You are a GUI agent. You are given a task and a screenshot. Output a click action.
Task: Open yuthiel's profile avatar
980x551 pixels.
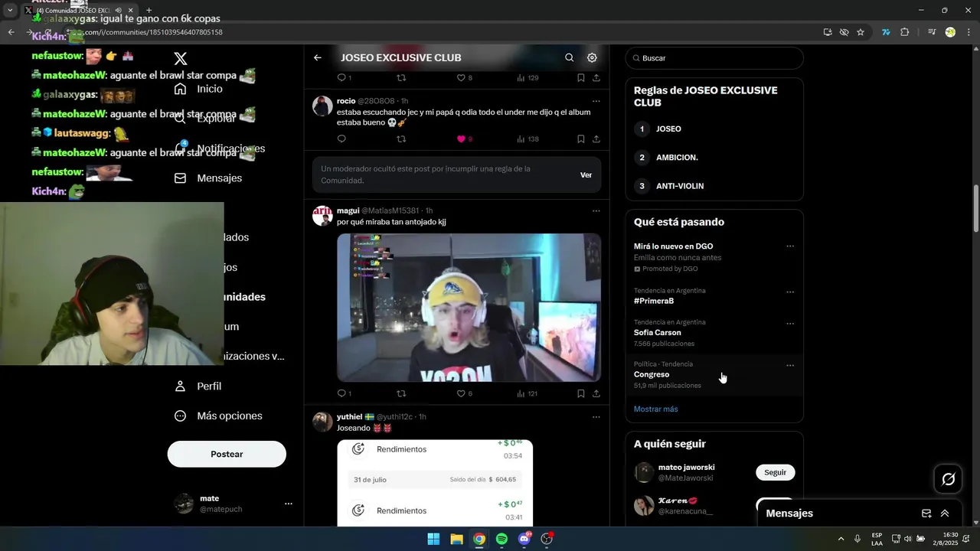click(322, 422)
